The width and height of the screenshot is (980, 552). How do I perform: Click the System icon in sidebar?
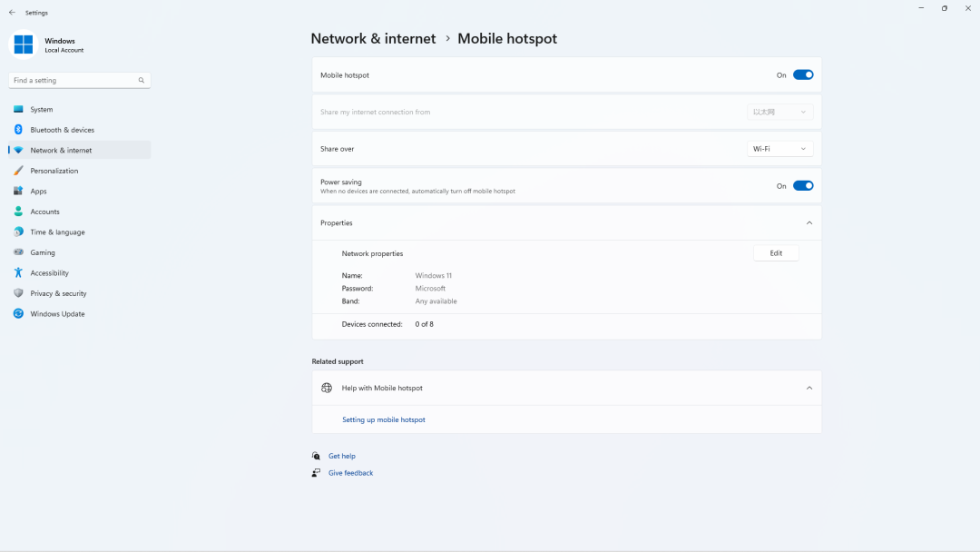point(18,109)
